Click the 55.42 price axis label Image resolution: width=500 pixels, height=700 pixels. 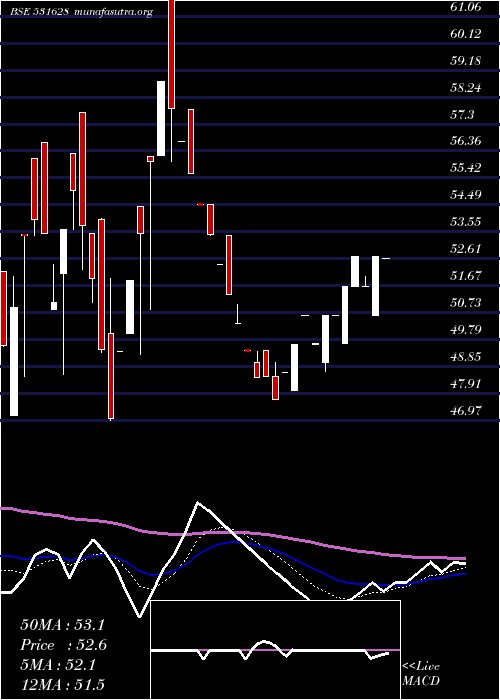466,168
